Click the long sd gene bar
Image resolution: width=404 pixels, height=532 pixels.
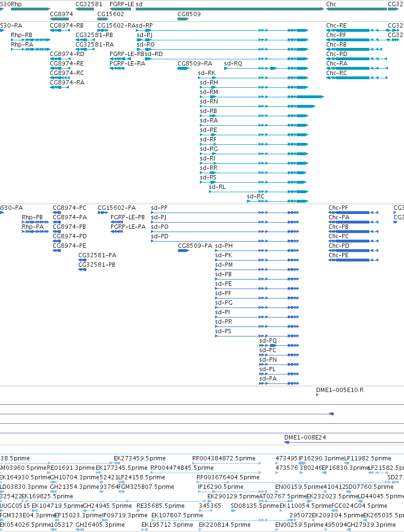[x=230, y=9]
